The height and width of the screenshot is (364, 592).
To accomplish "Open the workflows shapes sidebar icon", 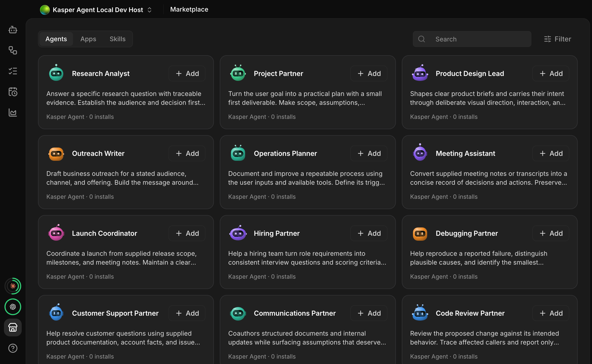I will 13,51.
